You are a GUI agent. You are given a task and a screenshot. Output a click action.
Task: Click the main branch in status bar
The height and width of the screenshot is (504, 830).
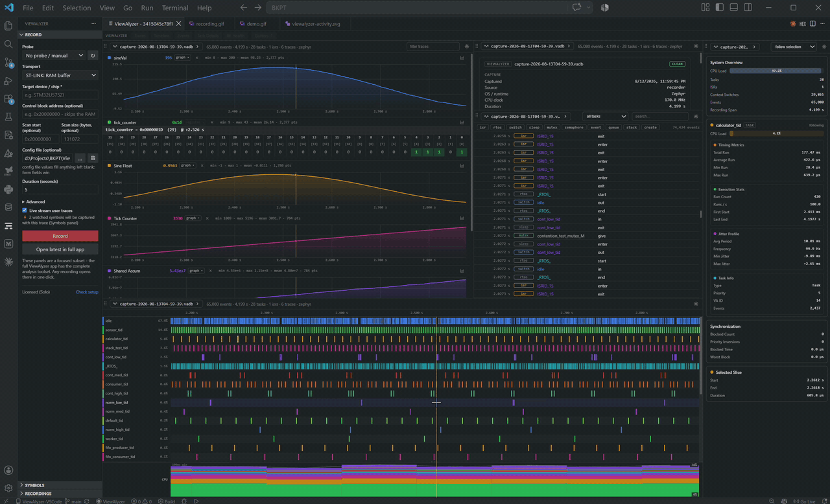(x=73, y=501)
